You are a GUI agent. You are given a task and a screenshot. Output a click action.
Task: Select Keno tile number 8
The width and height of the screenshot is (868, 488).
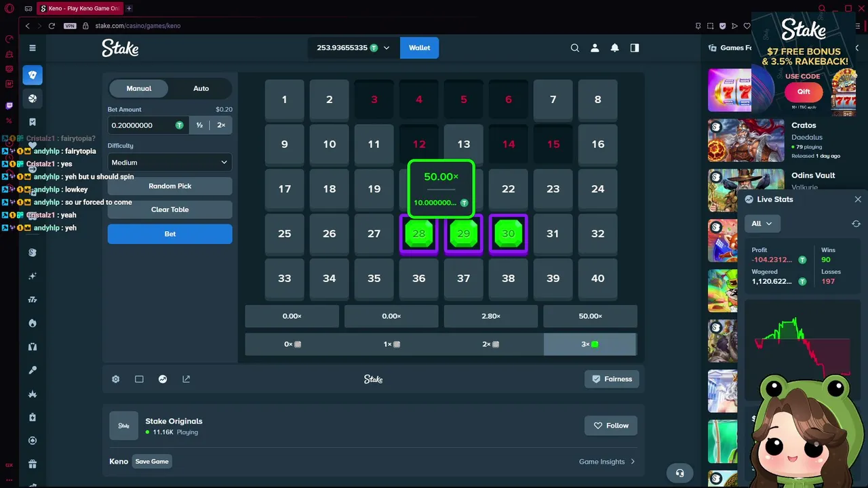(597, 100)
